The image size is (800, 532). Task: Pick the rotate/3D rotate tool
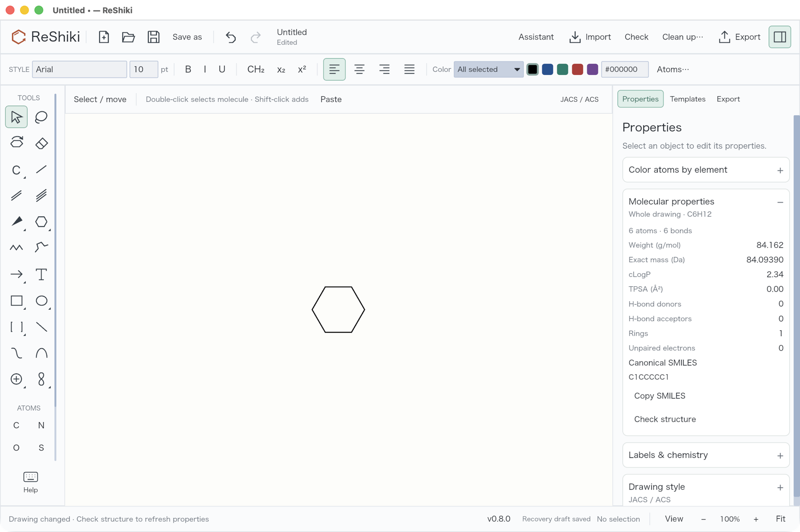pos(16,143)
